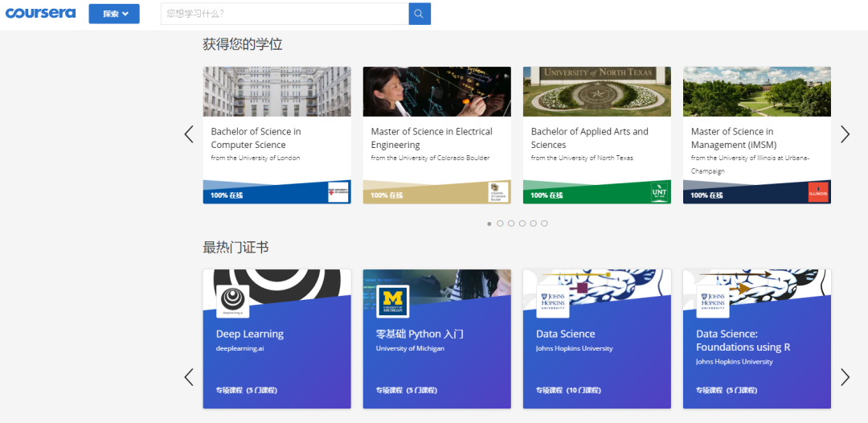Click 100% 在线 on Applied Arts card

click(x=547, y=195)
